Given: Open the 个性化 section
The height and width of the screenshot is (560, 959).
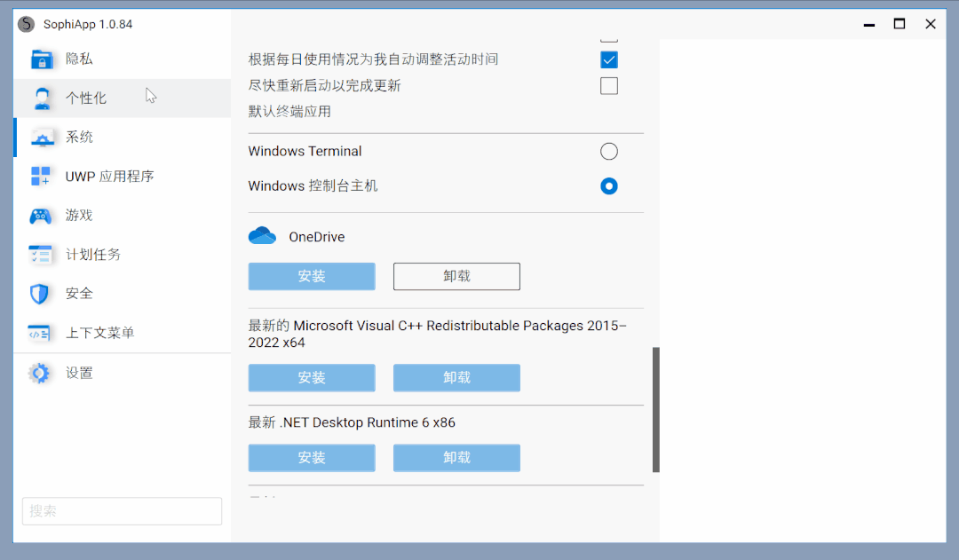Looking at the screenshot, I should [123, 98].
